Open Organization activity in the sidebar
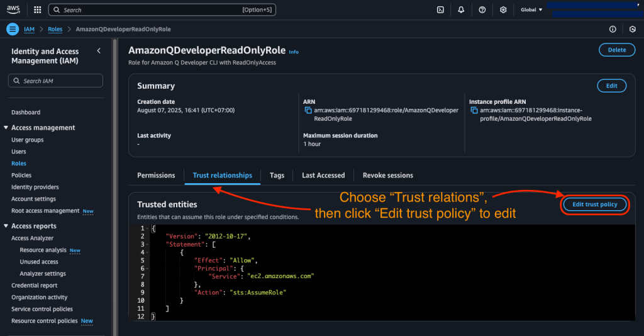 point(40,298)
